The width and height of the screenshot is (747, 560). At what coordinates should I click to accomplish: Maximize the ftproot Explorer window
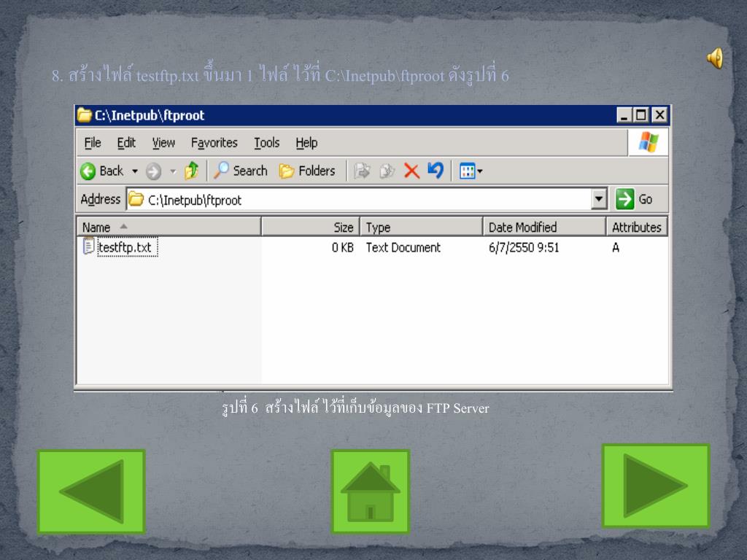(x=641, y=114)
